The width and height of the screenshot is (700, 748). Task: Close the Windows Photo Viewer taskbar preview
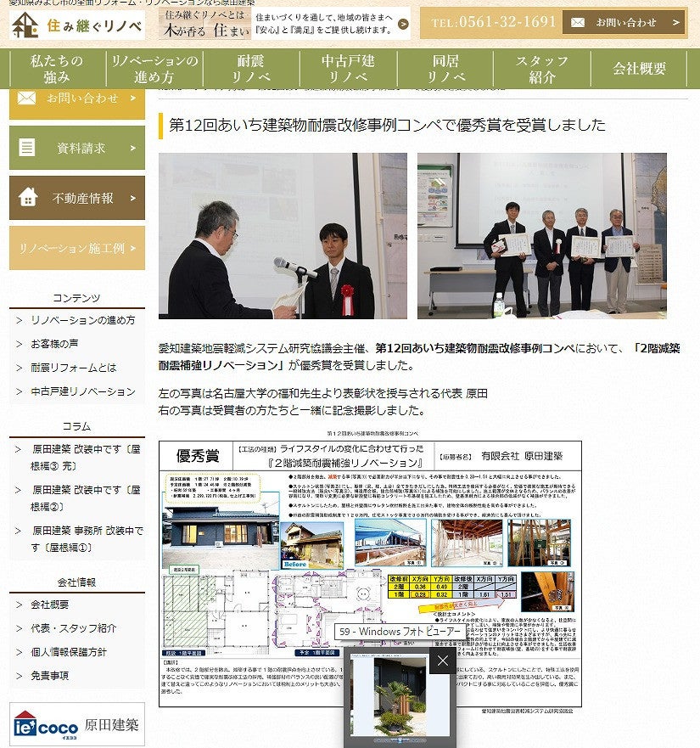click(442, 661)
